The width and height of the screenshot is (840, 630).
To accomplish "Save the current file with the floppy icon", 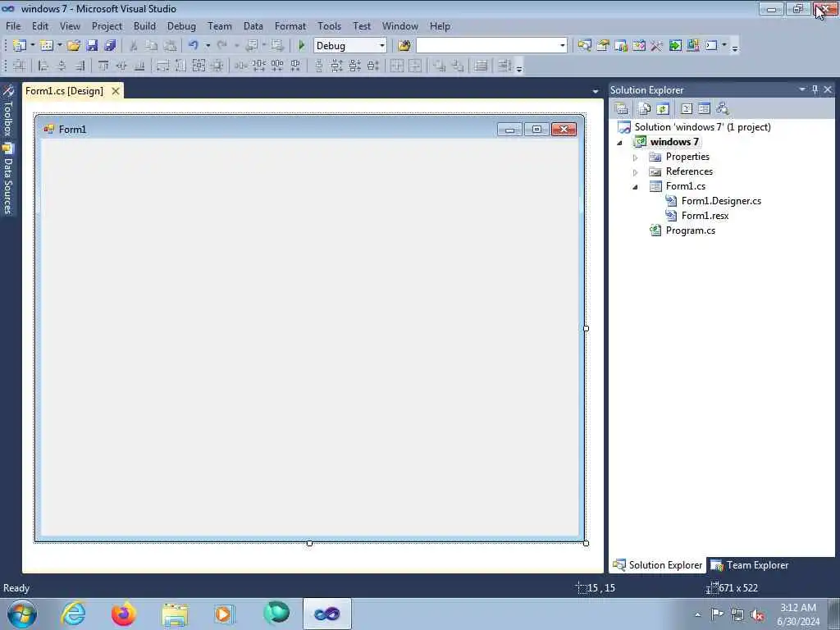I will coord(92,46).
